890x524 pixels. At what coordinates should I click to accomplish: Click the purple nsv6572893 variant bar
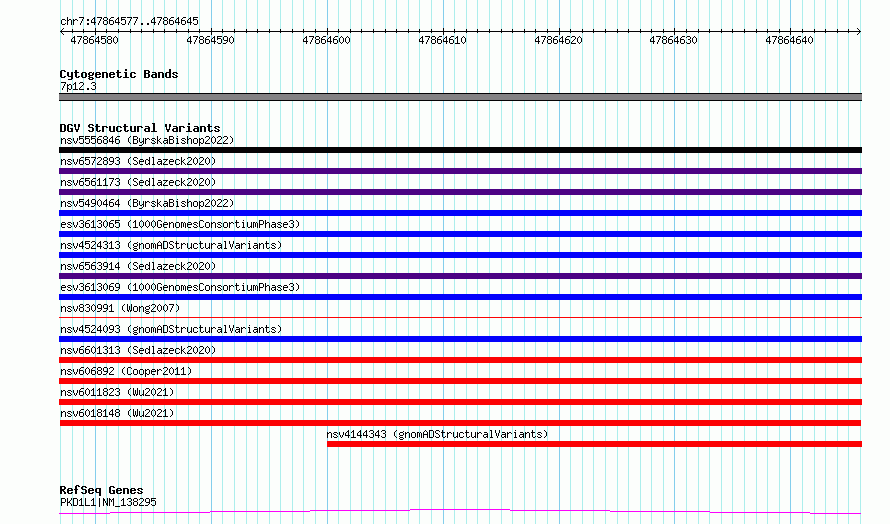click(x=460, y=171)
